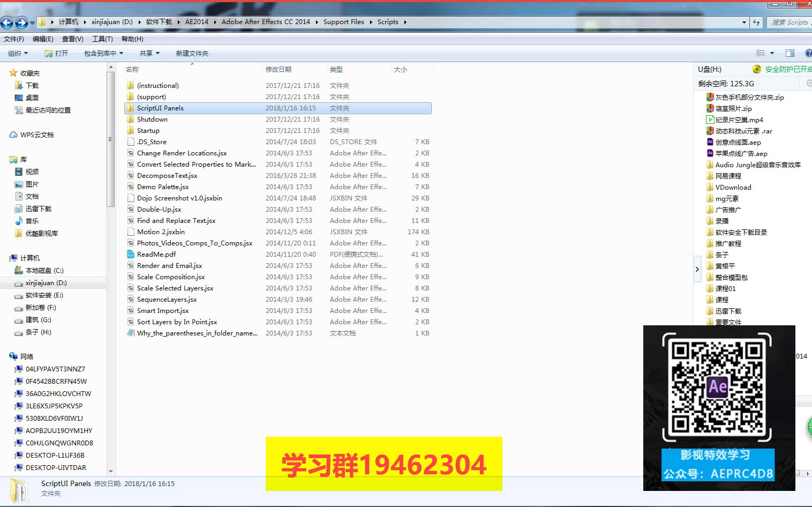Select 桌面 in favorites
This screenshot has width=812, height=507.
coord(32,98)
